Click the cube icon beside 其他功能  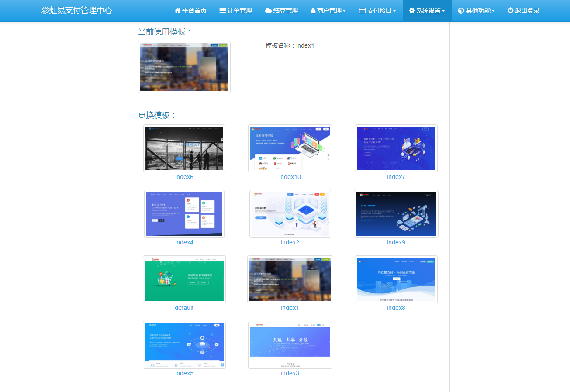coord(461,11)
